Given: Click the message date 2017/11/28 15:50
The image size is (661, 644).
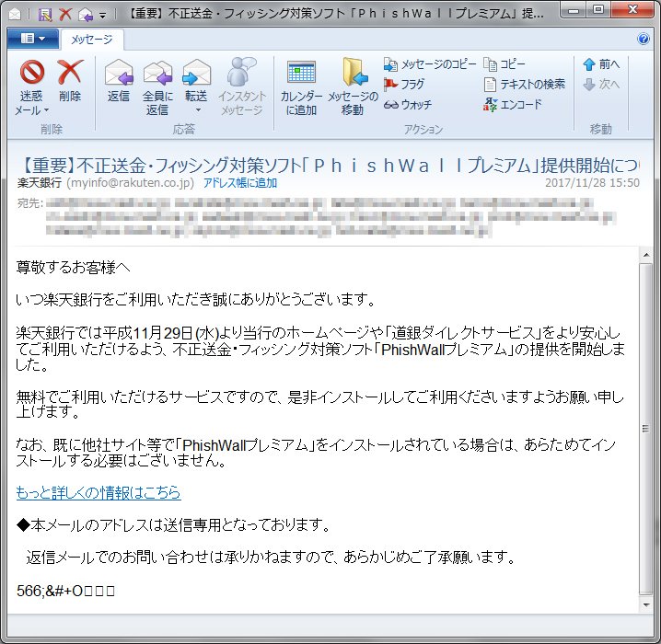Looking at the screenshot, I should (592, 183).
